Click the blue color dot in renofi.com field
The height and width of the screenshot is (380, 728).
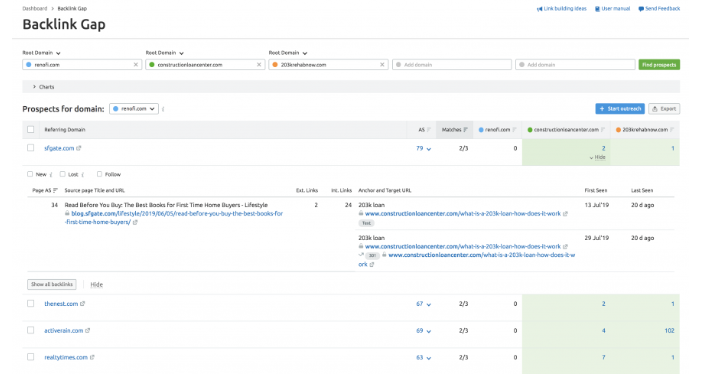point(29,65)
